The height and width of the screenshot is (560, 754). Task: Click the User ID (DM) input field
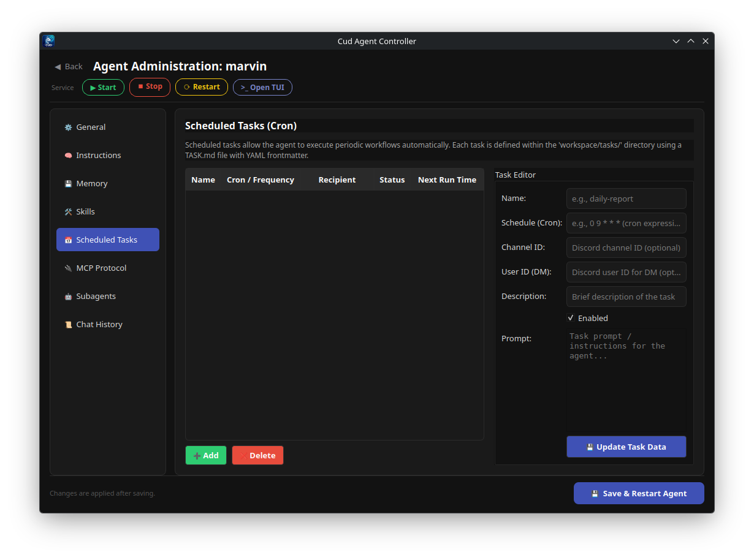point(626,272)
